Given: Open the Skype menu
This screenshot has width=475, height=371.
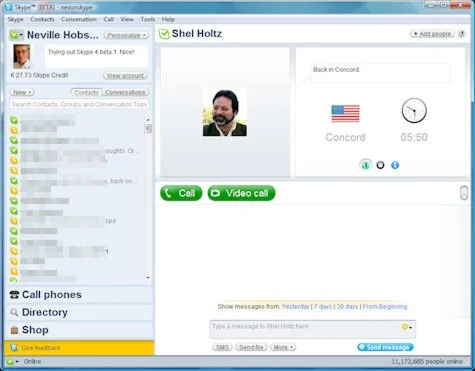Looking at the screenshot, I should 15,19.
